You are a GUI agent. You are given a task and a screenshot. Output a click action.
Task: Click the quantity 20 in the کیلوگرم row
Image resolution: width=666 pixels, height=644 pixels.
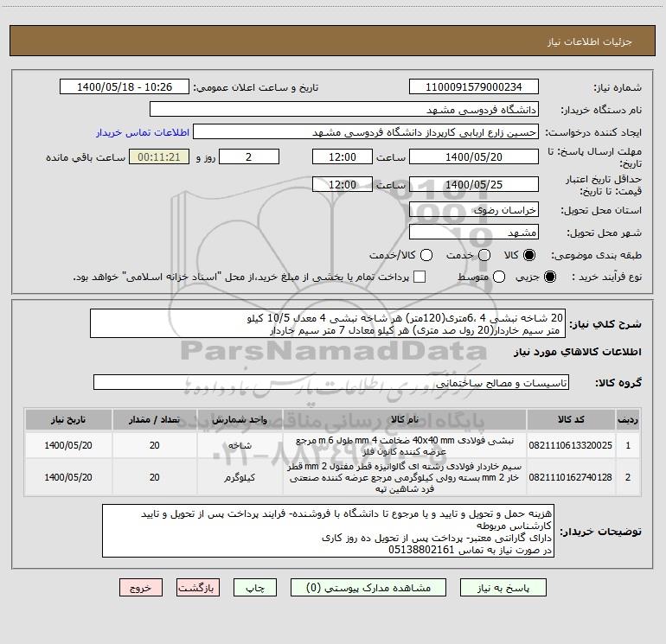coord(155,477)
